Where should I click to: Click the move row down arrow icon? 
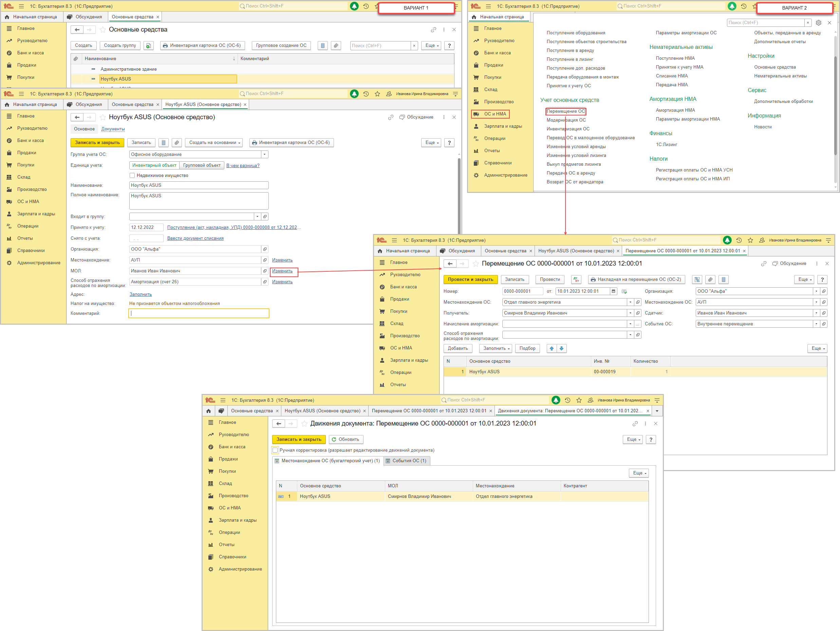(562, 348)
